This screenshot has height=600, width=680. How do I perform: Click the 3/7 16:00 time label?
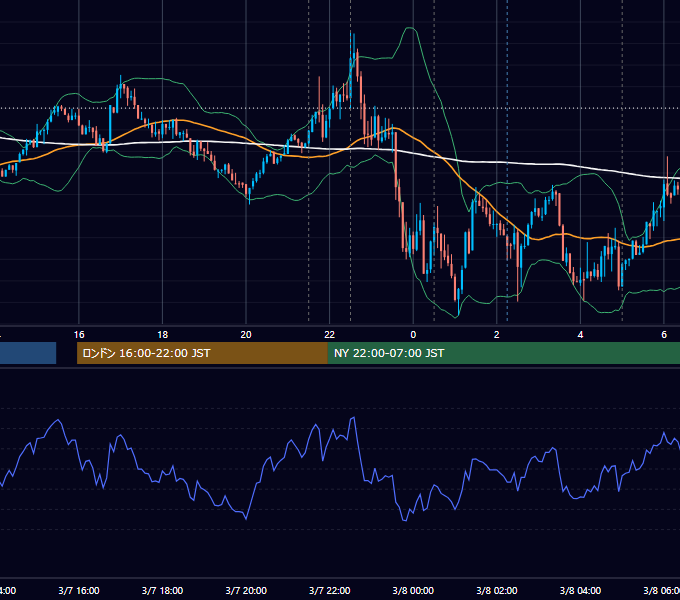pyautogui.click(x=79, y=590)
